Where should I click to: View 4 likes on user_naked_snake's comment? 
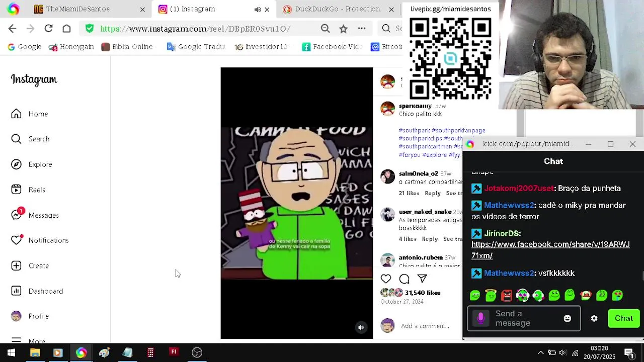click(408, 239)
